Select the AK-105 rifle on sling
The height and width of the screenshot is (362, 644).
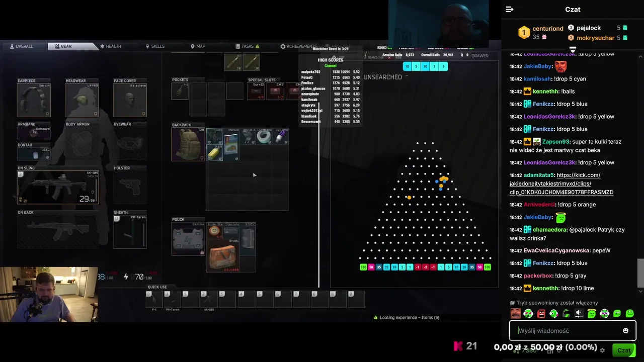point(58,187)
